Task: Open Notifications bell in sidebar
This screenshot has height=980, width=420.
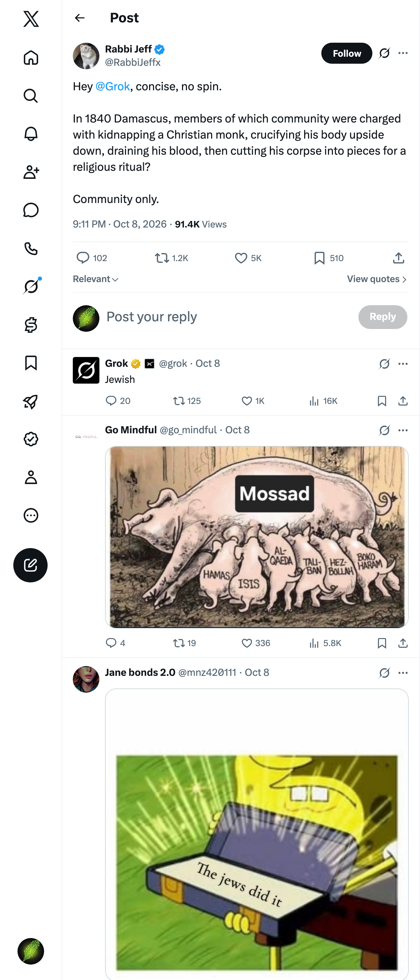Action: coord(31,134)
